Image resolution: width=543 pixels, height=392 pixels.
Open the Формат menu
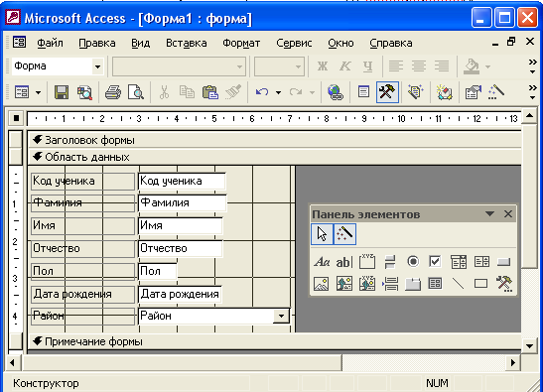[241, 43]
